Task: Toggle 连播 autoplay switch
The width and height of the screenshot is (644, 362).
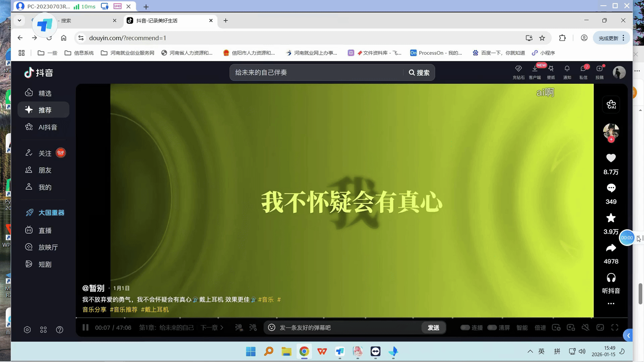Action: (466, 327)
